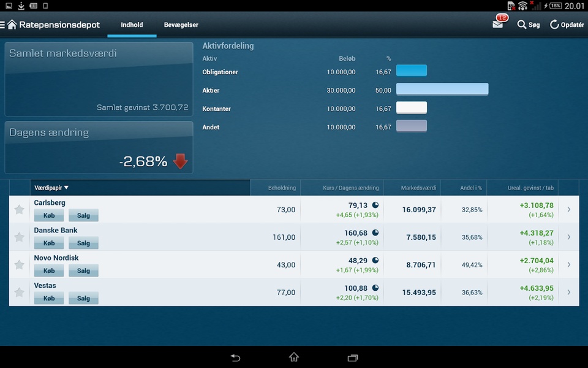Tap the download notification icon in status bar
The image size is (588, 368).
tap(21, 6)
